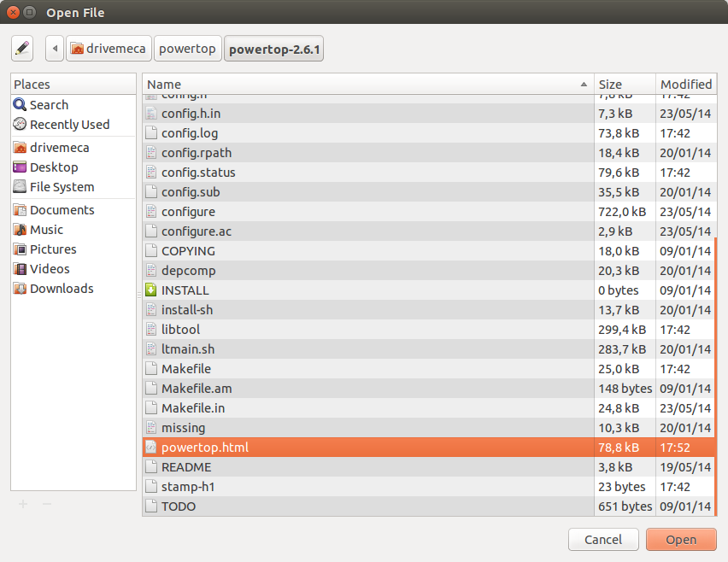
Task: Cancel the Open File dialog
Action: point(603,539)
